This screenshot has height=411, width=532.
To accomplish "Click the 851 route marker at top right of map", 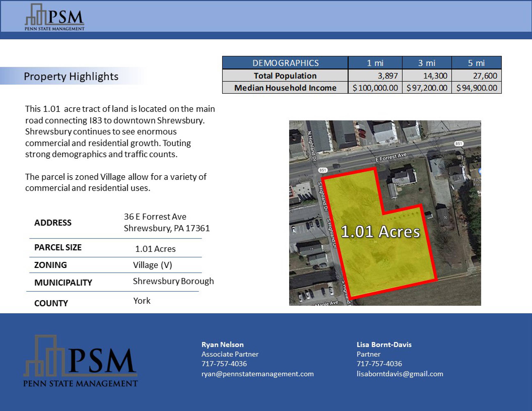I will point(459,143).
